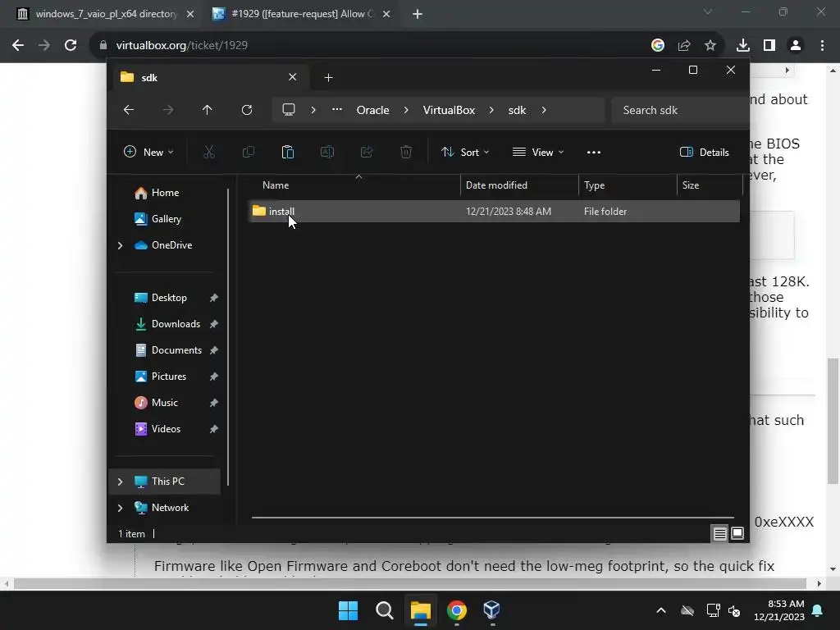Switch to large thumbnails view layout
The image size is (840, 630).
point(737,533)
